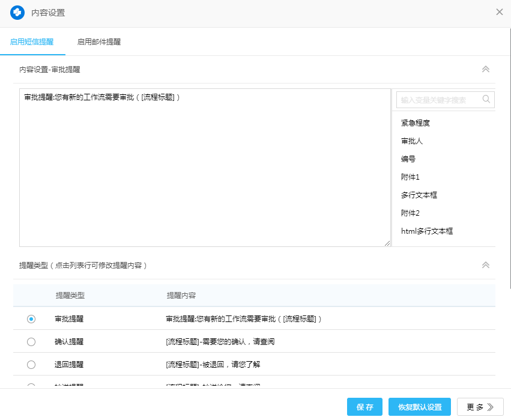Click the 保存 button
The height and width of the screenshot is (420, 511).
364,407
